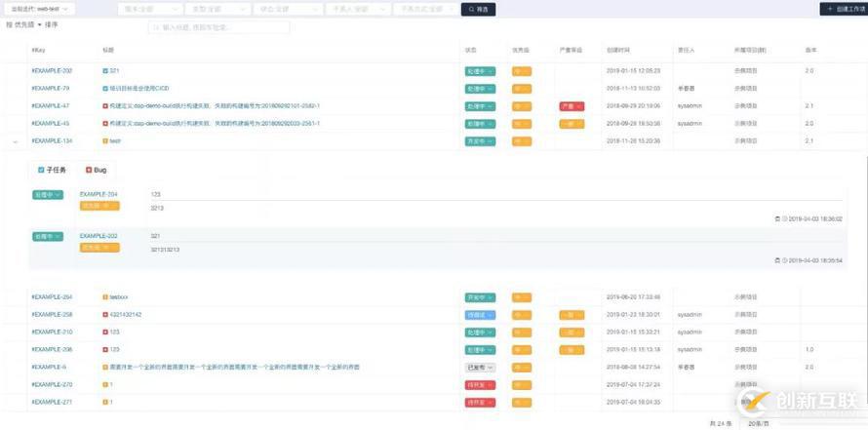Open the red severity dropdown in row #EXAMPLE-47
This screenshot has width=868, height=430.
572,106
